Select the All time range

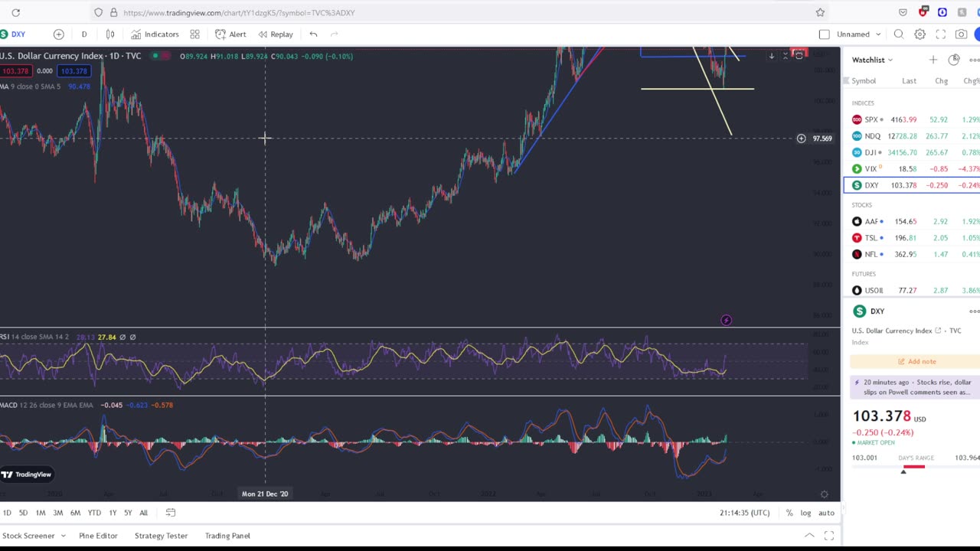tap(143, 513)
